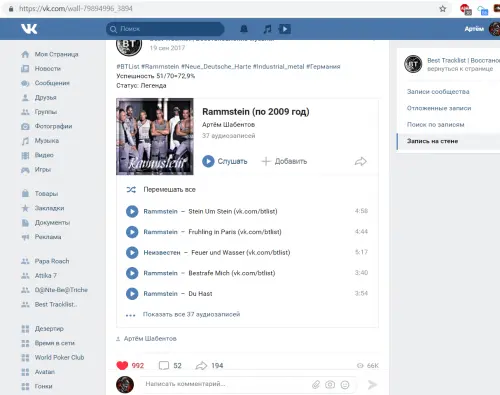Open Группы in sidebar
Viewport: 500px width, 395px height.
pos(39,112)
